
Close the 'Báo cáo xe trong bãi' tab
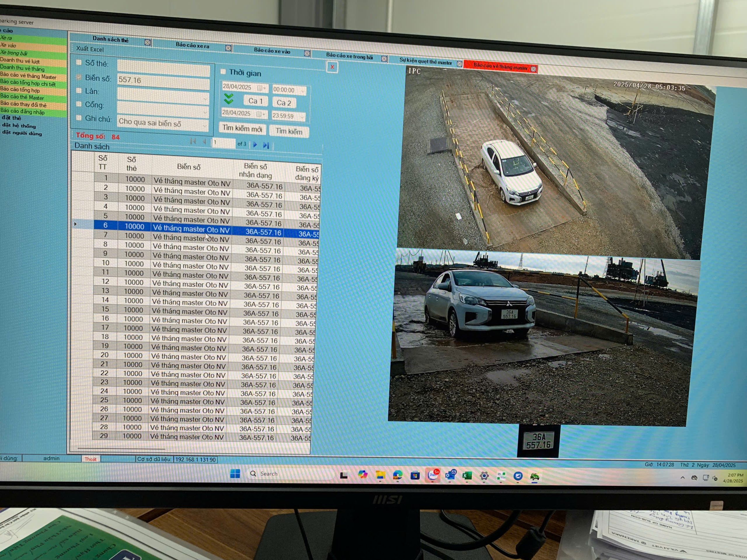[384, 59]
